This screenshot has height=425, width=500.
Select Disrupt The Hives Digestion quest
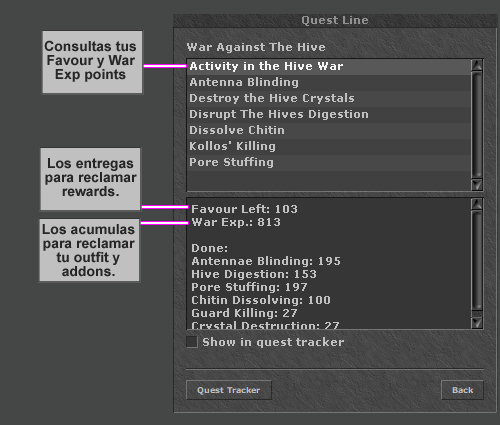tap(329, 115)
